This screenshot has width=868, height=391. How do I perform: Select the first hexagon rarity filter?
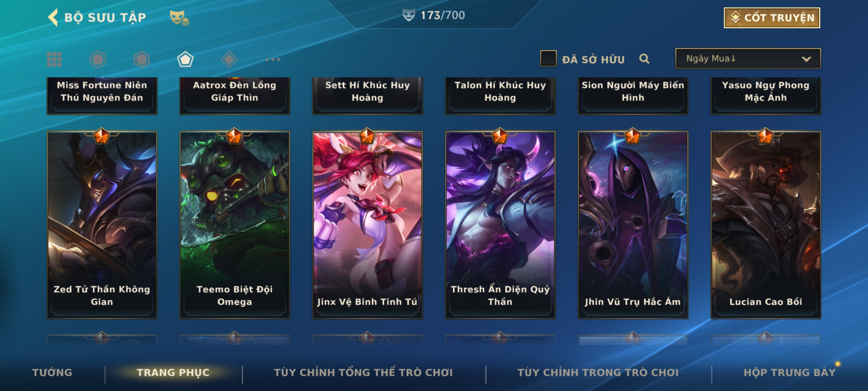tap(98, 59)
